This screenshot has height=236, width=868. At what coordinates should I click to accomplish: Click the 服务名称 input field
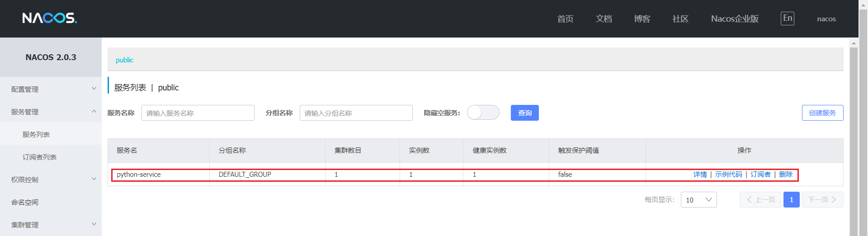[x=198, y=113]
